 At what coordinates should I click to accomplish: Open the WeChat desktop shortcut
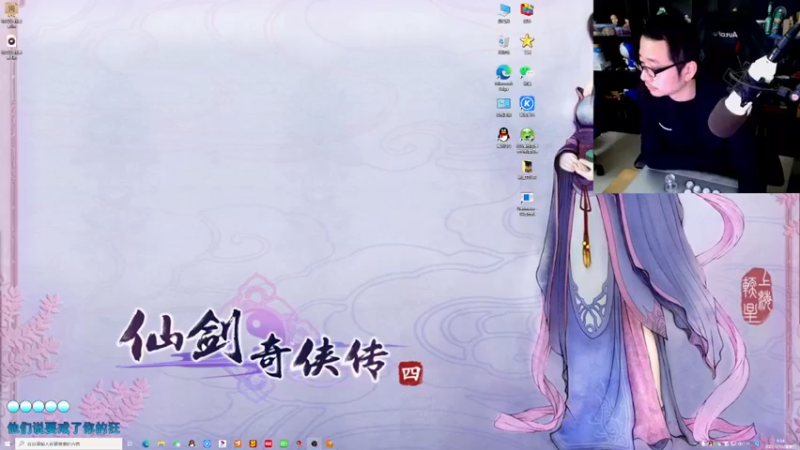tap(527, 75)
